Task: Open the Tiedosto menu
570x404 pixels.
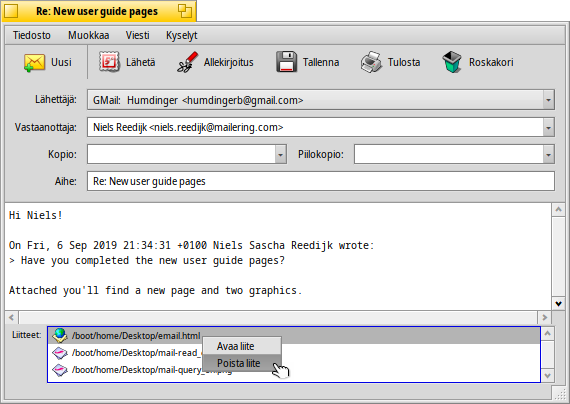Action: point(32,35)
